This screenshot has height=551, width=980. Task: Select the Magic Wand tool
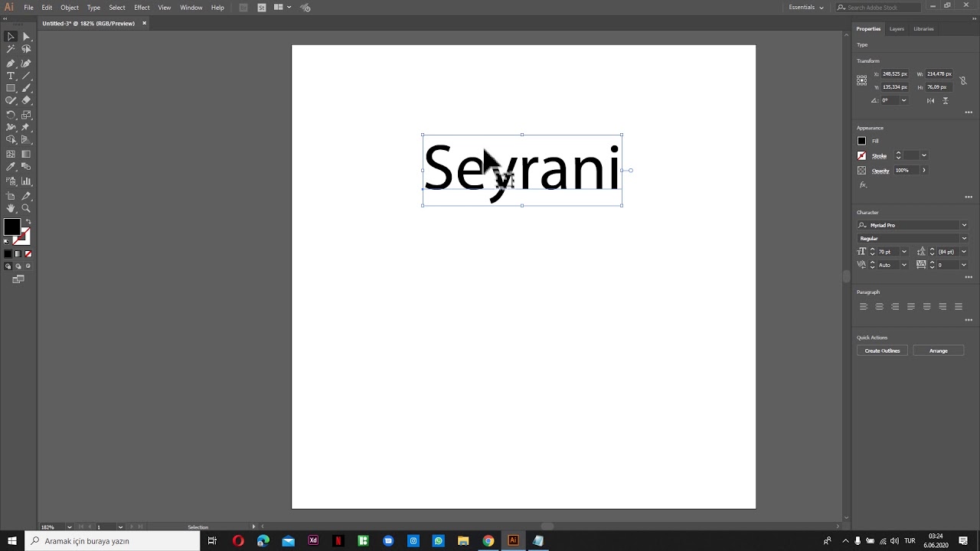pyautogui.click(x=11, y=49)
